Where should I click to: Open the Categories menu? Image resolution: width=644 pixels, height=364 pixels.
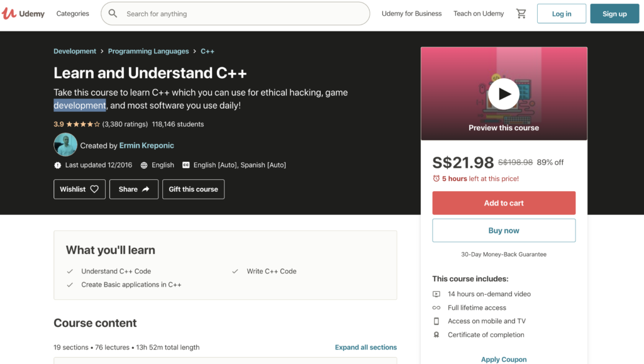73,14
